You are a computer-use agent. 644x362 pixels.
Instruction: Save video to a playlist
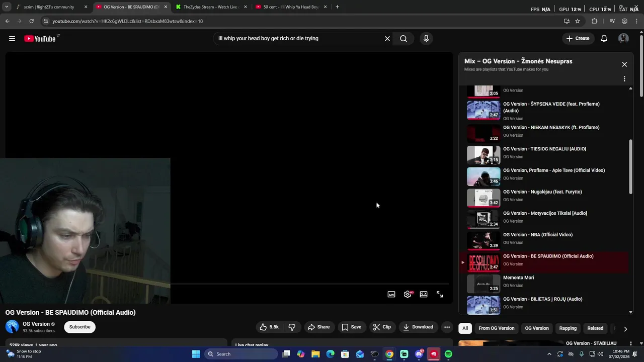(x=351, y=327)
